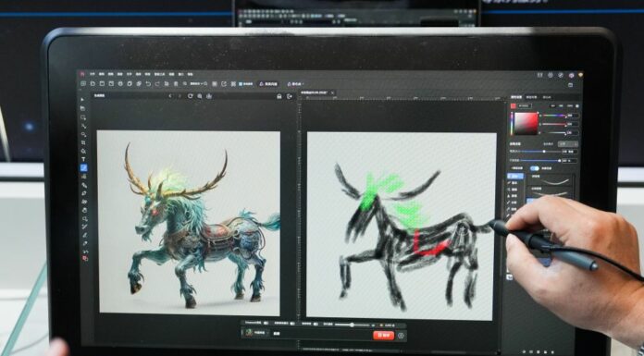
Task: Click the brush size slider track
Action: [541, 152]
